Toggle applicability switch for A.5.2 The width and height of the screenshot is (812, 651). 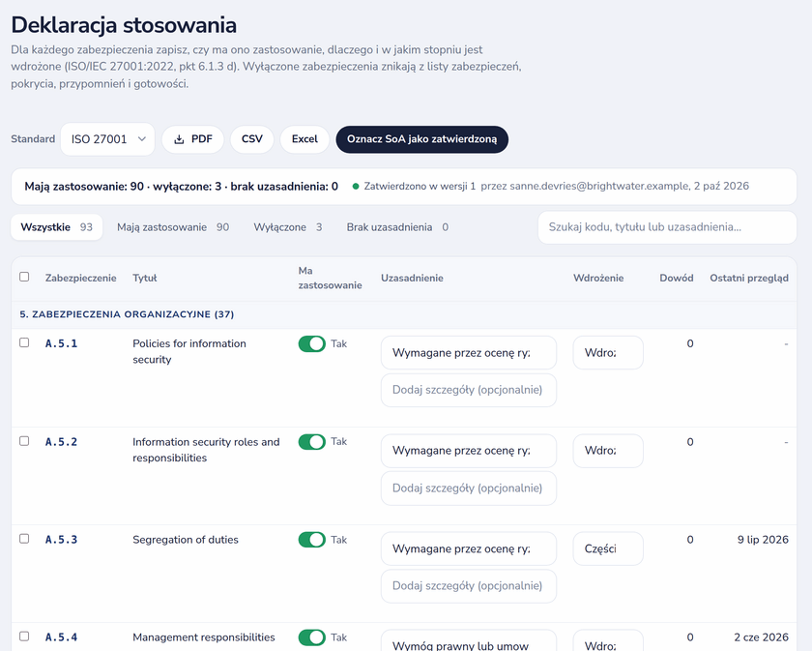pyautogui.click(x=311, y=442)
